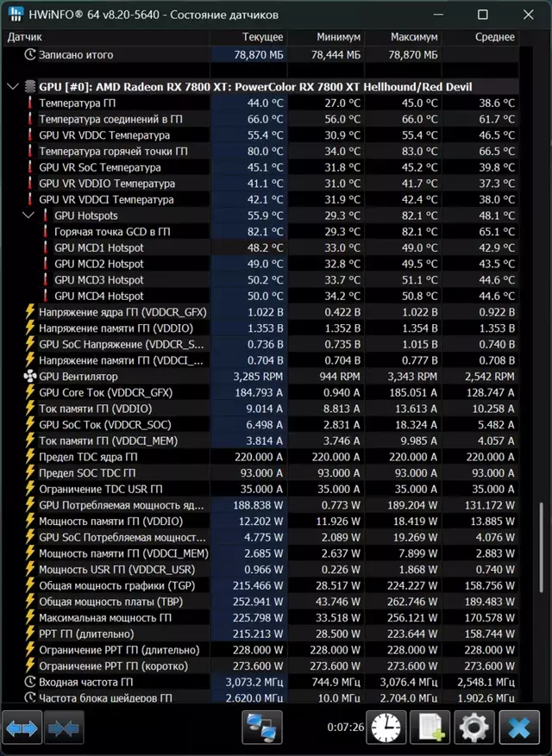The height and width of the screenshot is (756, 552).
Task: Click the shrink-columns inward arrows button
Action: coord(64,728)
